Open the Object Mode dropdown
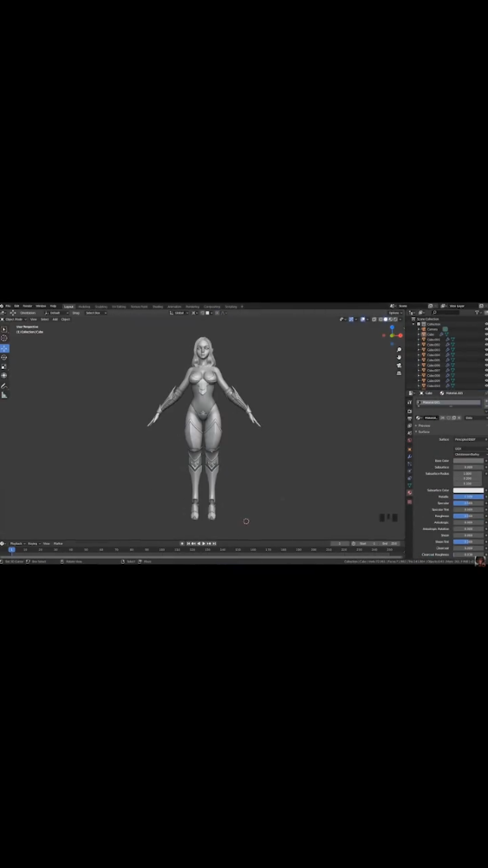 tap(15, 320)
